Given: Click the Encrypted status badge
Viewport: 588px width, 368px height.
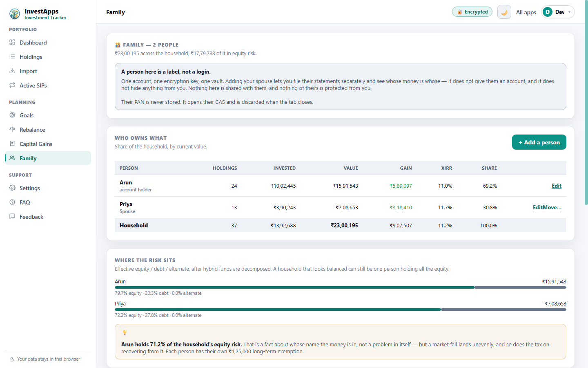Looking at the screenshot, I should click(472, 12).
